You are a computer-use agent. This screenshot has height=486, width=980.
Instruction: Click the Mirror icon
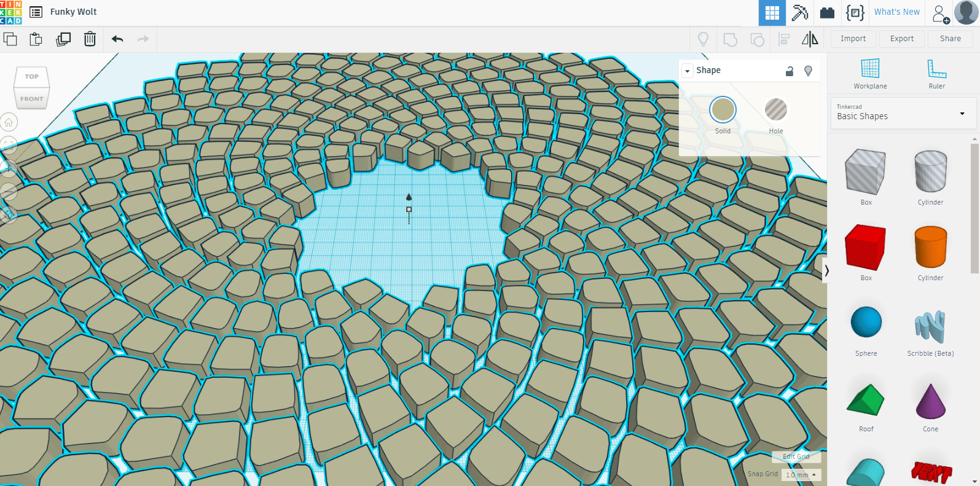click(810, 39)
